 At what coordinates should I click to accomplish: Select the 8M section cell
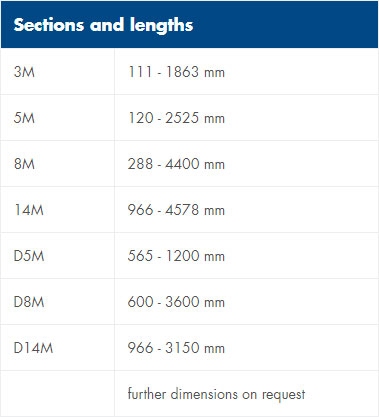[58, 164]
